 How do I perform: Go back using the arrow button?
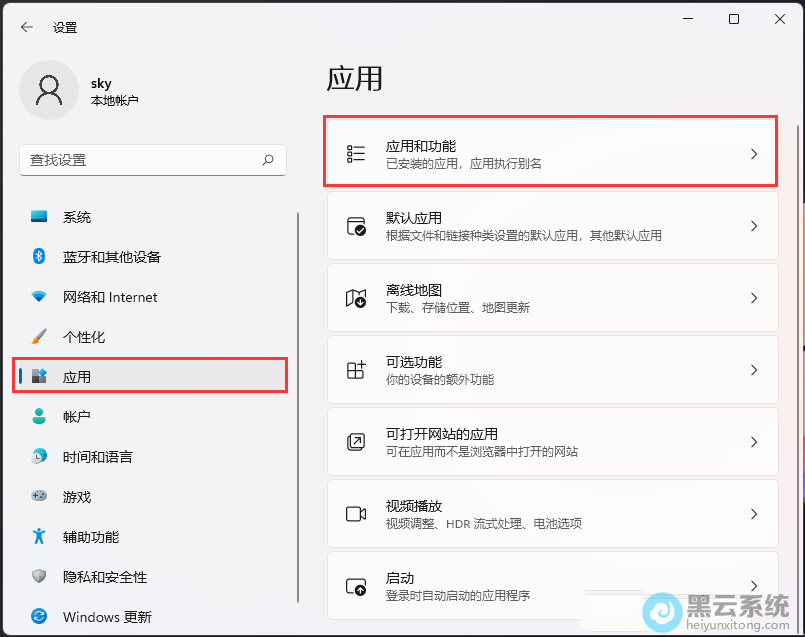pos(26,27)
